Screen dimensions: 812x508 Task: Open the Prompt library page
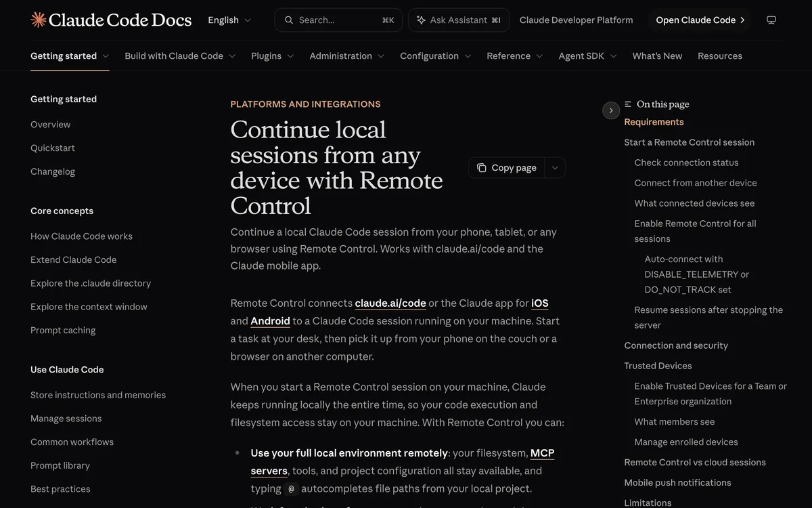click(x=60, y=466)
